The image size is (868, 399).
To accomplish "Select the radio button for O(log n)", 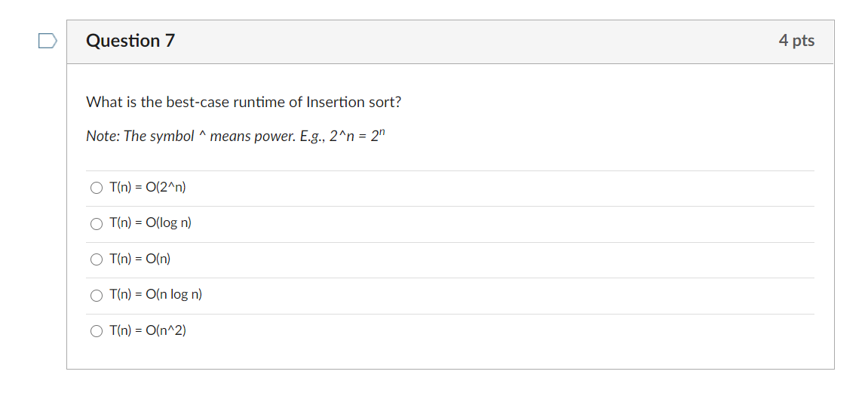I will 96,223.
